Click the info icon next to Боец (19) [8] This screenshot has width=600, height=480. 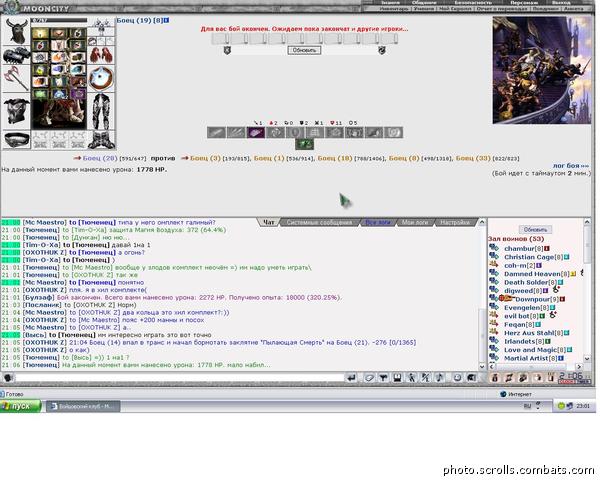166,20
